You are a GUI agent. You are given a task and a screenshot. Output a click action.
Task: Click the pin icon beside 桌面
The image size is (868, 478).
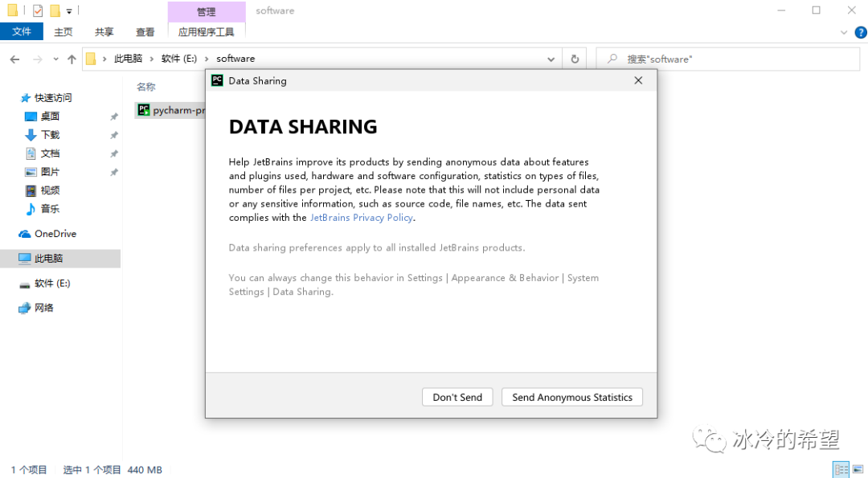[x=114, y=116]
